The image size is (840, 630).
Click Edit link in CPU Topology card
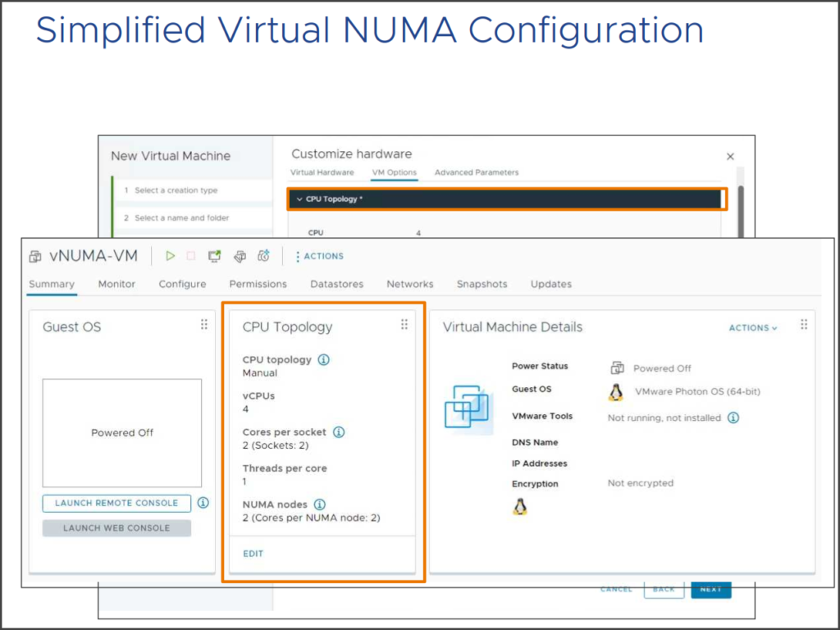[x=253, y=554]
